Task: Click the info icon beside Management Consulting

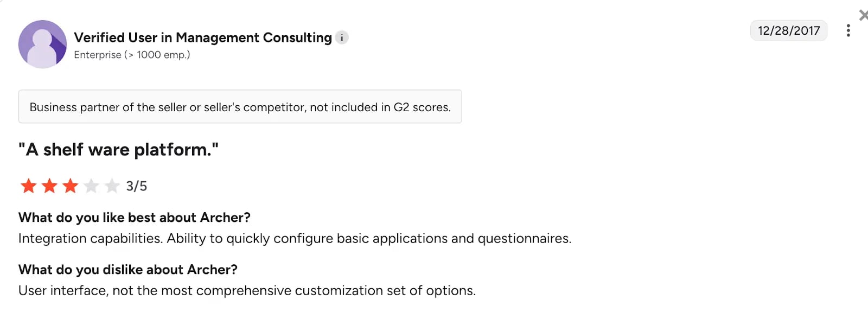Action: 342,37
